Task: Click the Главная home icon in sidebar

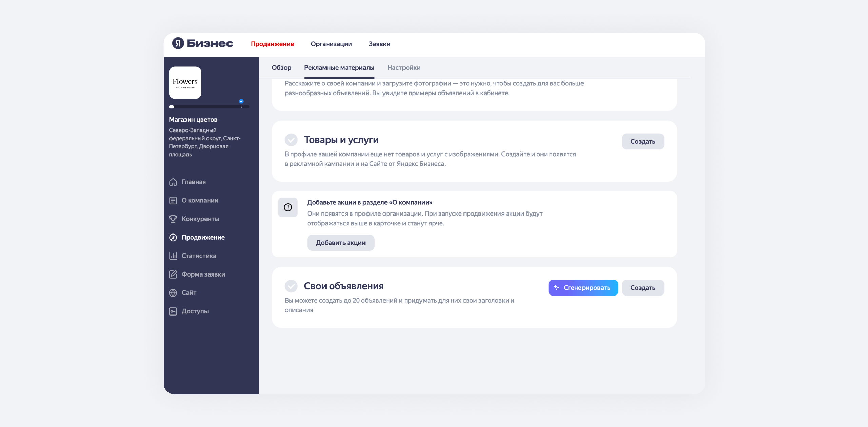Action: click(173, 182)
